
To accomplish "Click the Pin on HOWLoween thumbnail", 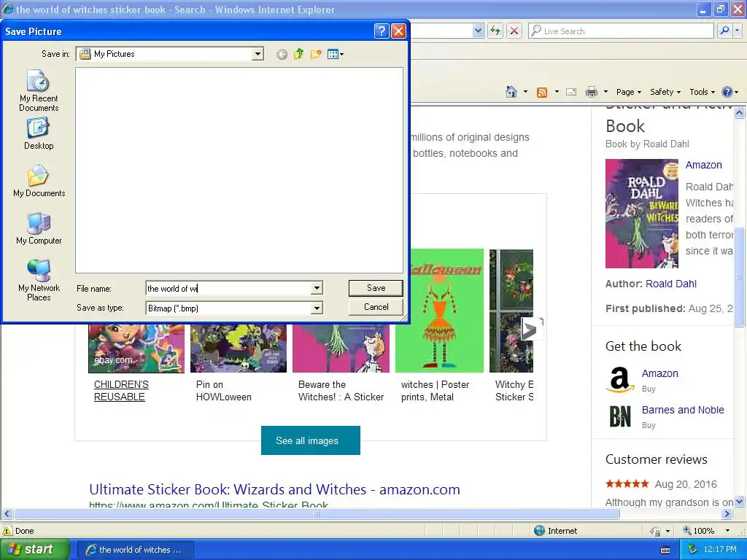I will 239,349.
